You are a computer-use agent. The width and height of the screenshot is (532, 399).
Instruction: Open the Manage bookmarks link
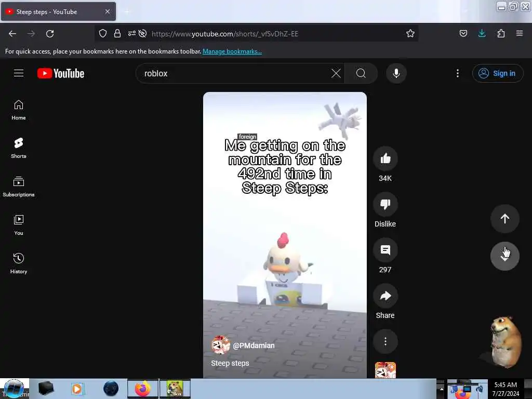[232, 51]
